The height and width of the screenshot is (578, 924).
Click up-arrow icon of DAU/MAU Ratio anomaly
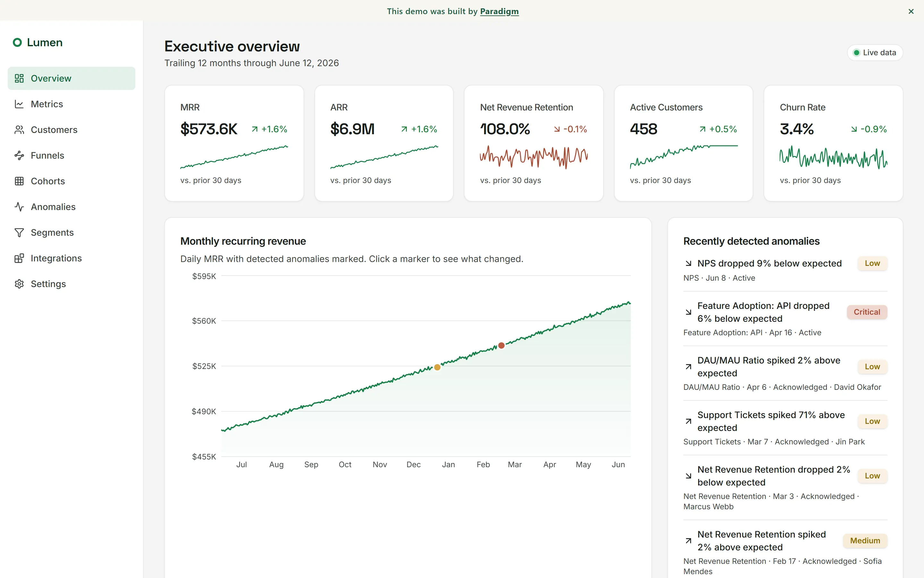tap(689, 367)
